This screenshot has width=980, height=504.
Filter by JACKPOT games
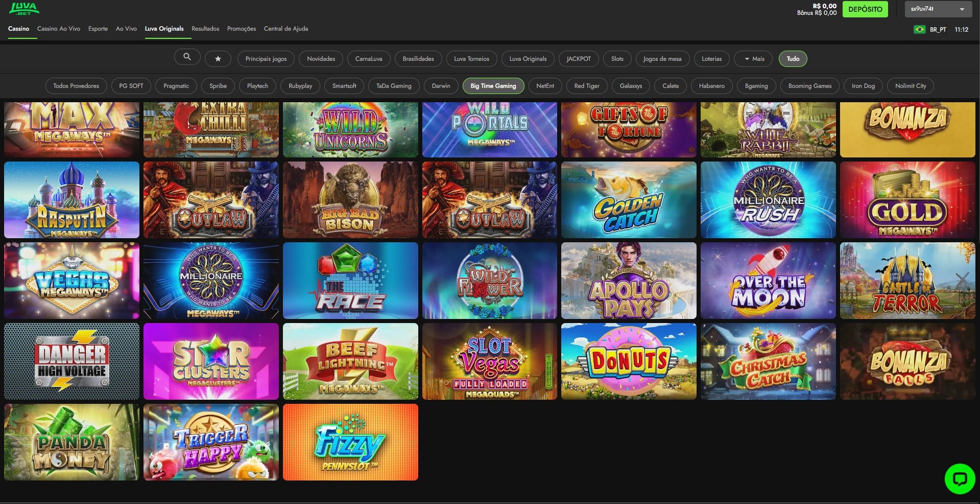[579, 59]
